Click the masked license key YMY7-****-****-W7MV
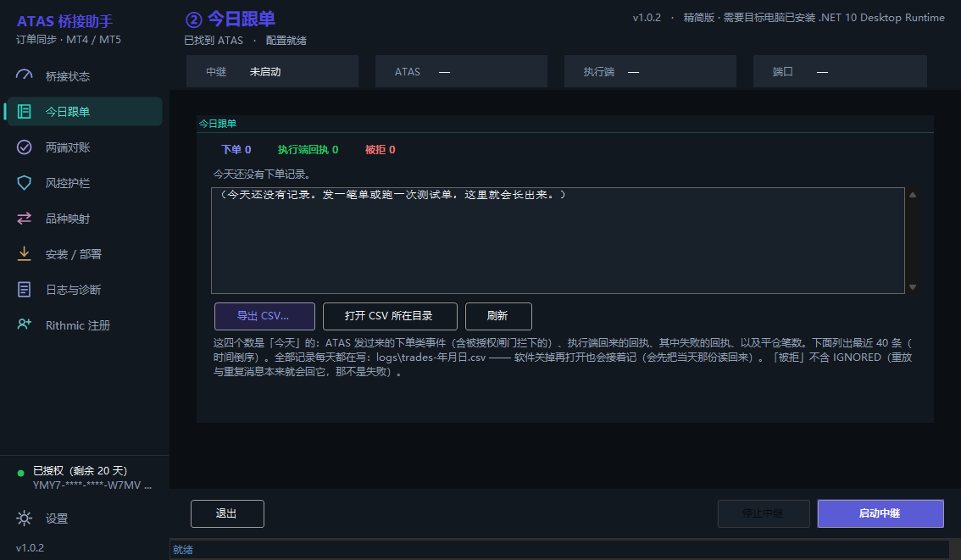The image size is (961, 560). pos(92,485)
